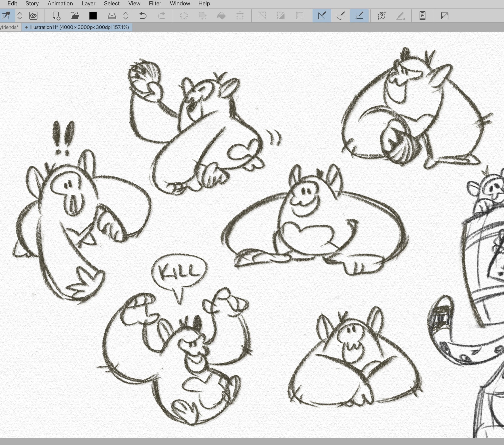The image size is (504, 445).
Task: Toggle Snap to Grid
Action: (x=359, y=16)
